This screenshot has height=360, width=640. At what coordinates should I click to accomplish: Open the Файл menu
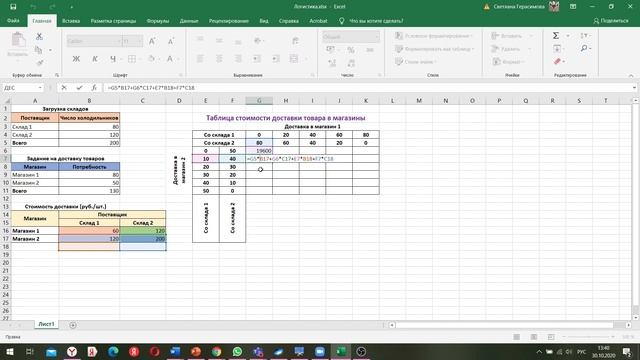coord(13,21)
